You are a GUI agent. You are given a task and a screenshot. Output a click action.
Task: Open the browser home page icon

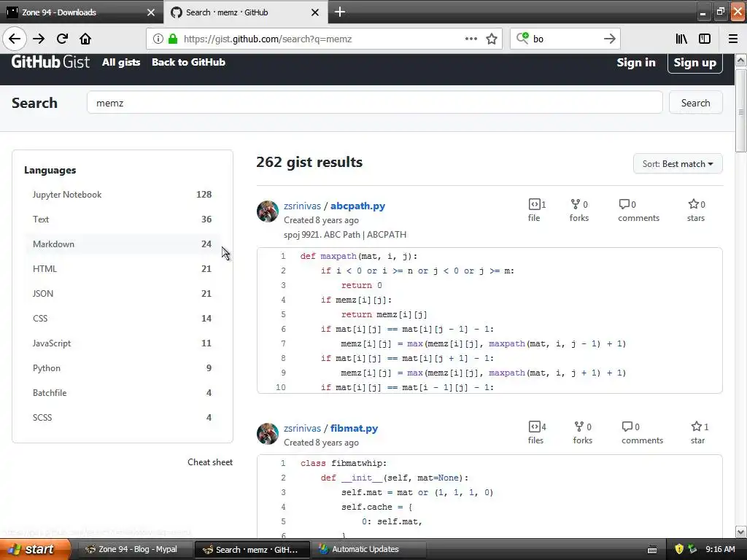85,39
